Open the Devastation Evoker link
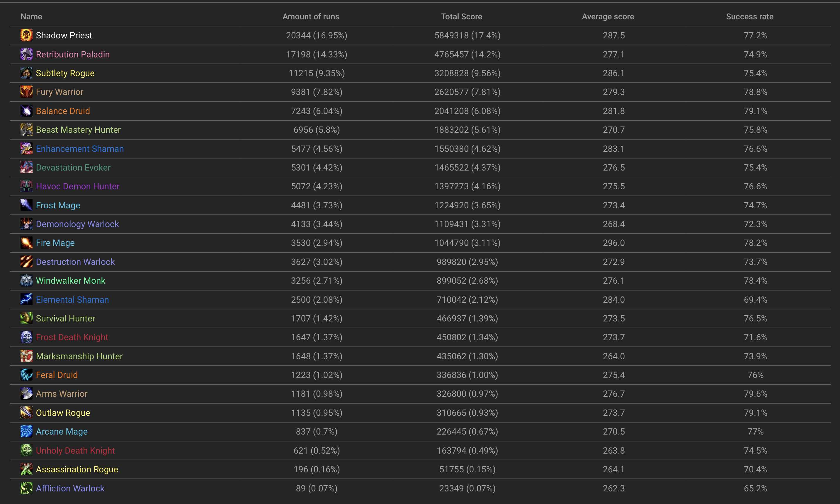840x504 pixels. pos(73,167)
